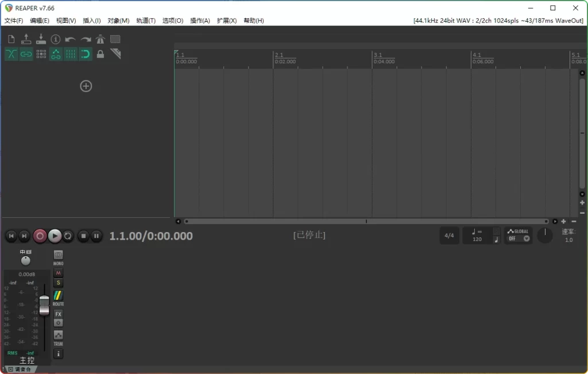Open the 选项(O) menu
Screen dimensions: 588x374
click(x=172, y=20)
